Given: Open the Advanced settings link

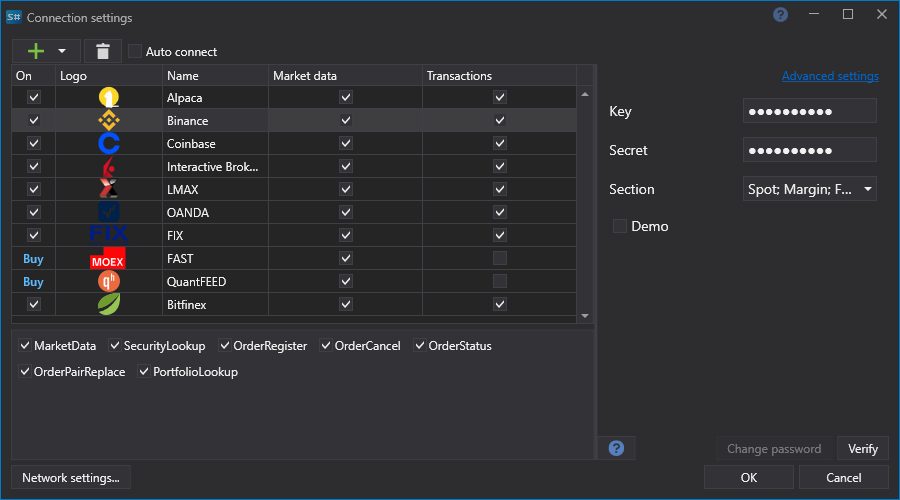Looking at the screenshot, I should 830,76.
